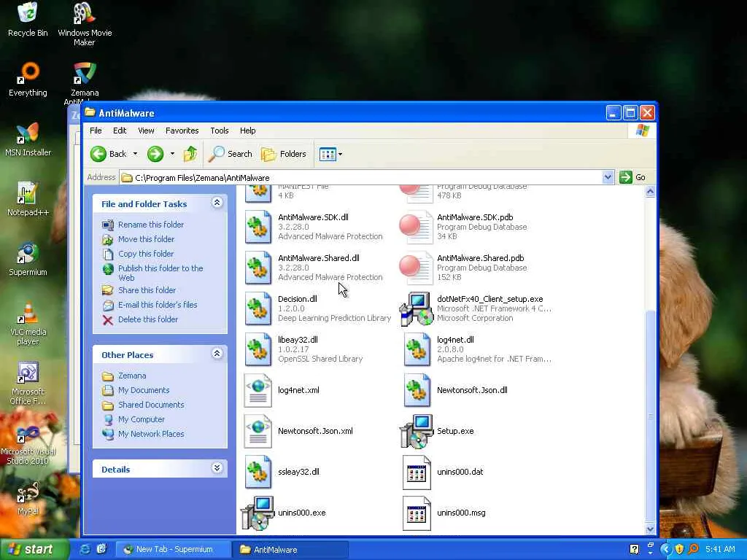Select AntiMalware.Shared.dll file icon
747x560 pixels.
tap(258, 268)
